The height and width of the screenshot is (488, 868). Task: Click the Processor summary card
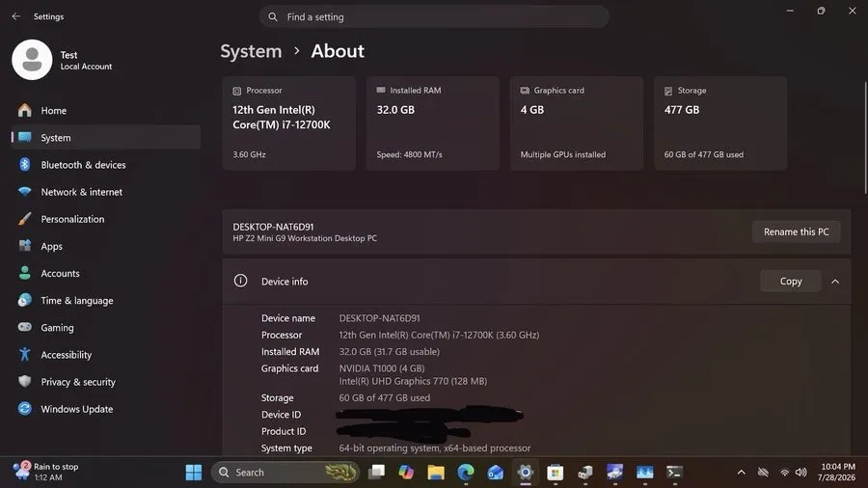[x=289, y=123]
